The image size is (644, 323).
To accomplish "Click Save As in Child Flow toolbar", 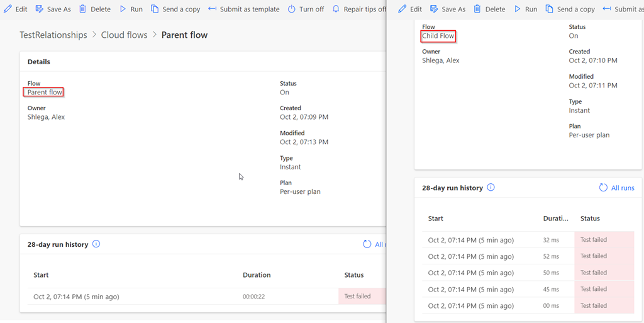I will [434, 9].
